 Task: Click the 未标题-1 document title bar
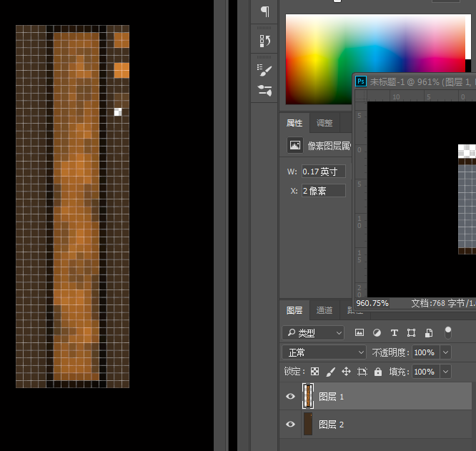(415, 81)
